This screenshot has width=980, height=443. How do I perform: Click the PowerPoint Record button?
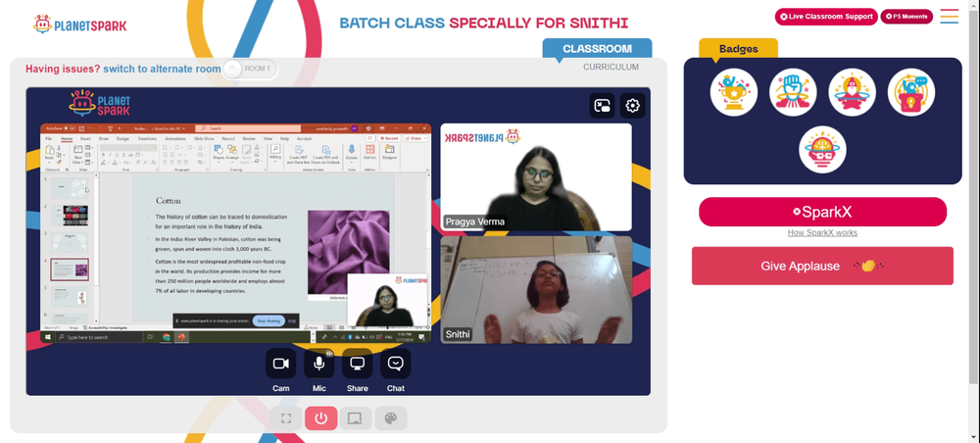pyautogui.click(x=389, y=139)
